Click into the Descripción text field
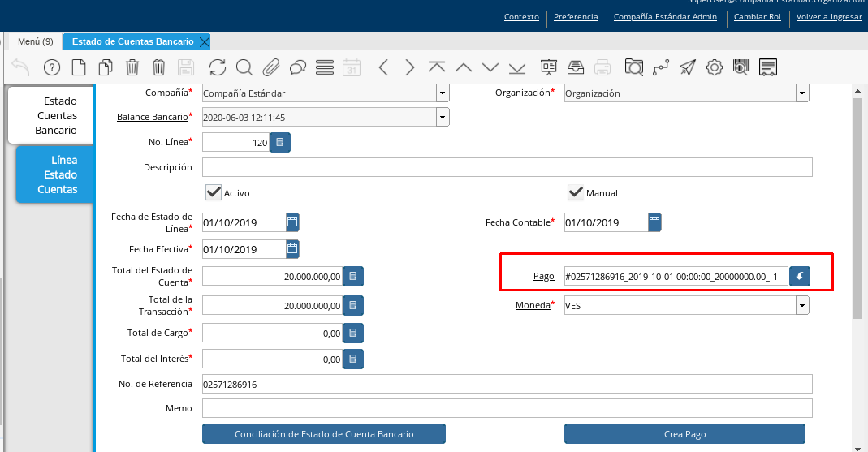This screenshot has width=868, height=452. 507,167
